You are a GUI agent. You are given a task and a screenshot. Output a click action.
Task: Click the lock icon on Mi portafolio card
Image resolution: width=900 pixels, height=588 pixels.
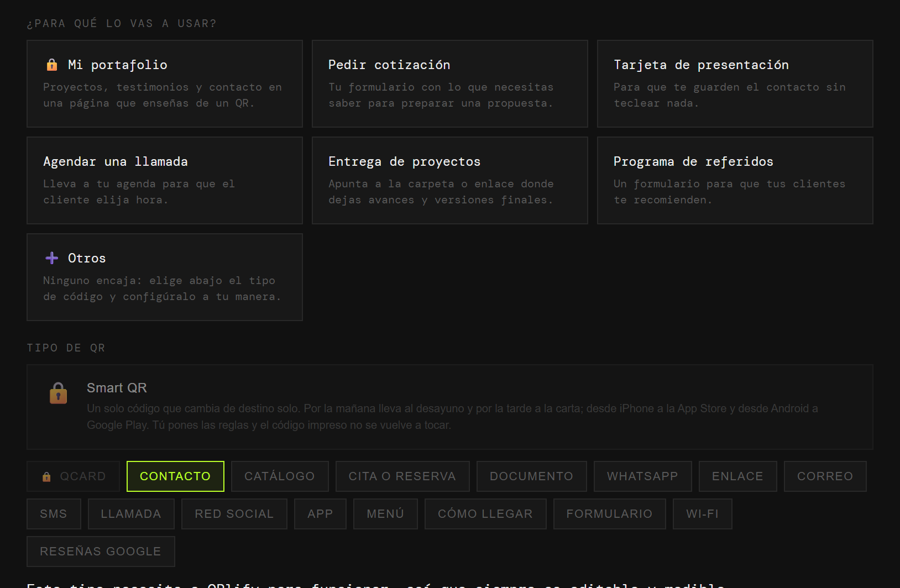click(x=52, y=65)
